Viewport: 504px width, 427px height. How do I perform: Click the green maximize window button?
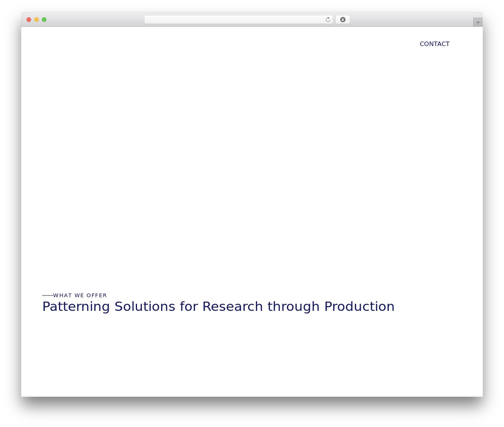tap(44, 20)
